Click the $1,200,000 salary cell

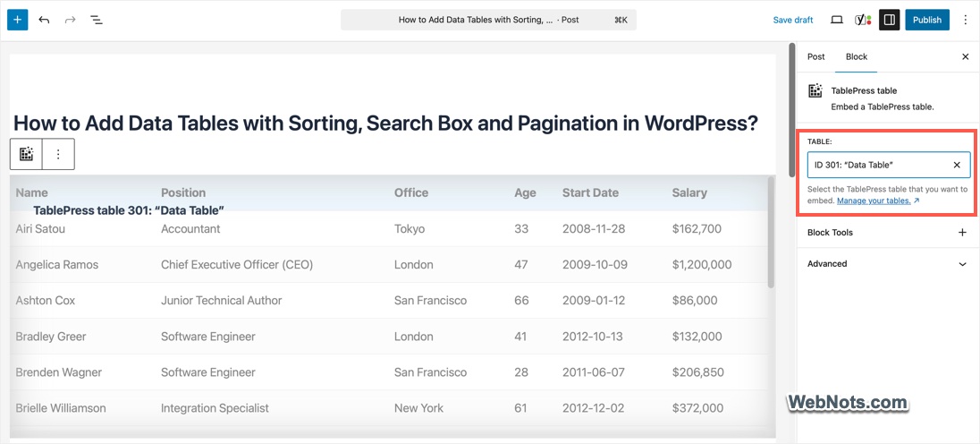click(x=702, y=265)
